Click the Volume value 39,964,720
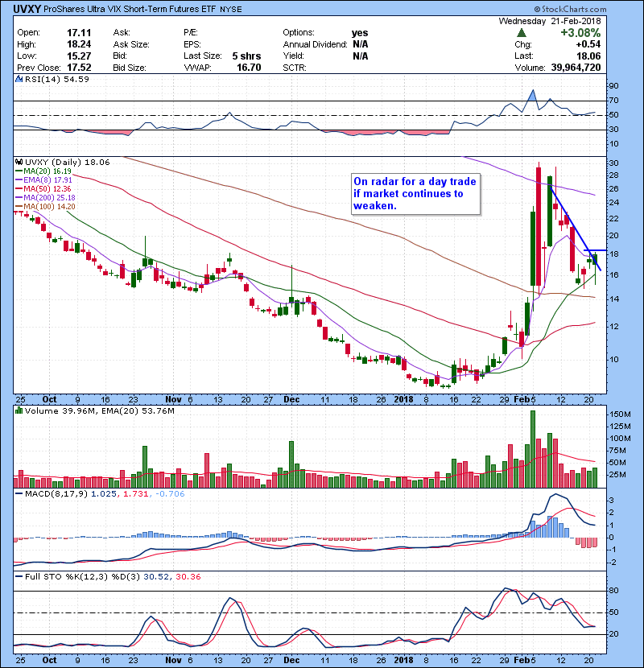This screenshot has height=668, width=644. click(x=576, y=68)
